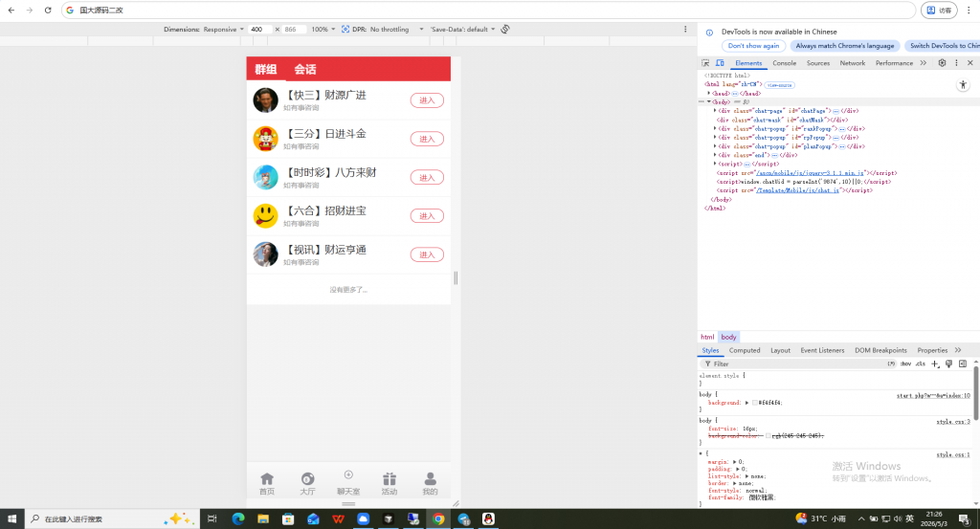
Task: Click Always match Chrome's language button
Action: [844, 46]
